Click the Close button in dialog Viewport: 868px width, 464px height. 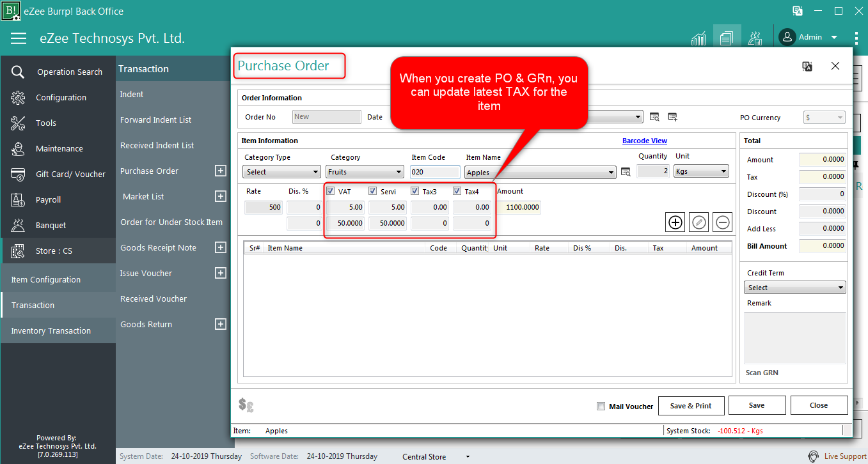click(x=819, y=405)
